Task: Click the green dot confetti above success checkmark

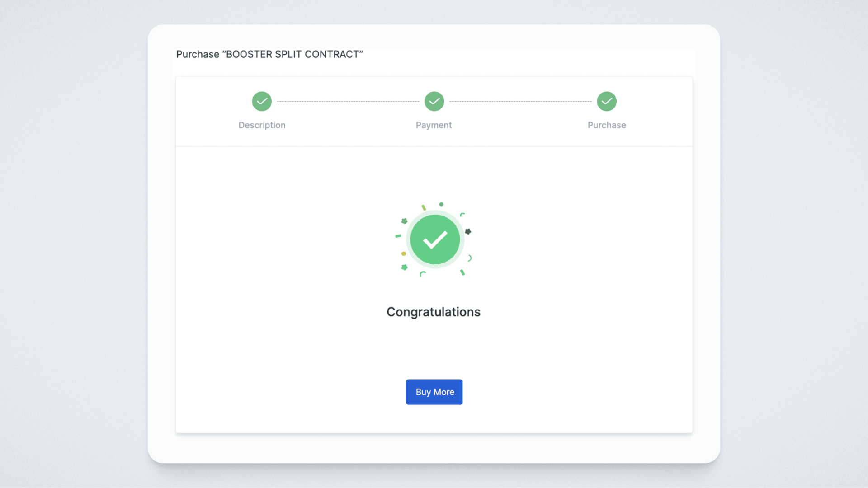Action: [x=441, y=205]
